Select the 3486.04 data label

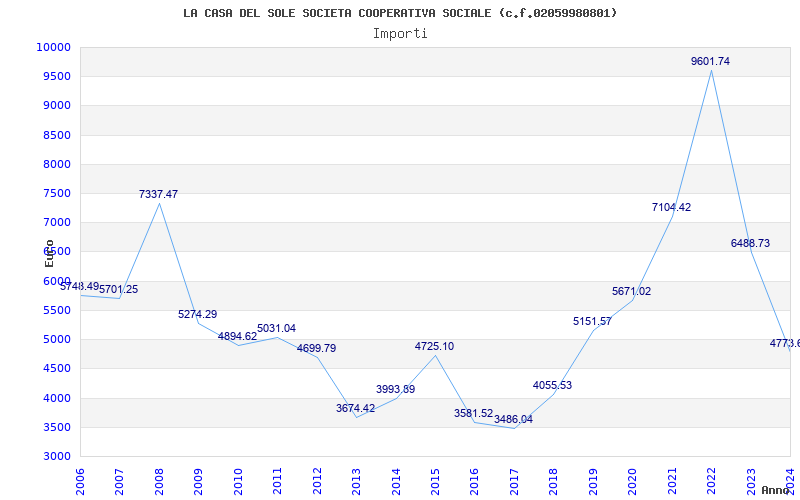coord(513,419)
